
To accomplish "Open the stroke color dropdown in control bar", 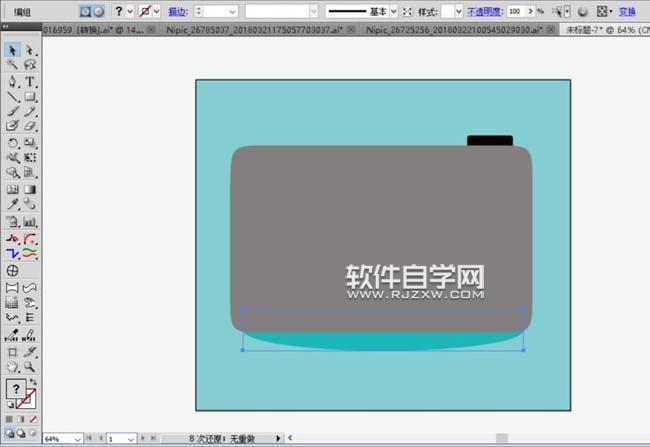I will coord(156,11).
